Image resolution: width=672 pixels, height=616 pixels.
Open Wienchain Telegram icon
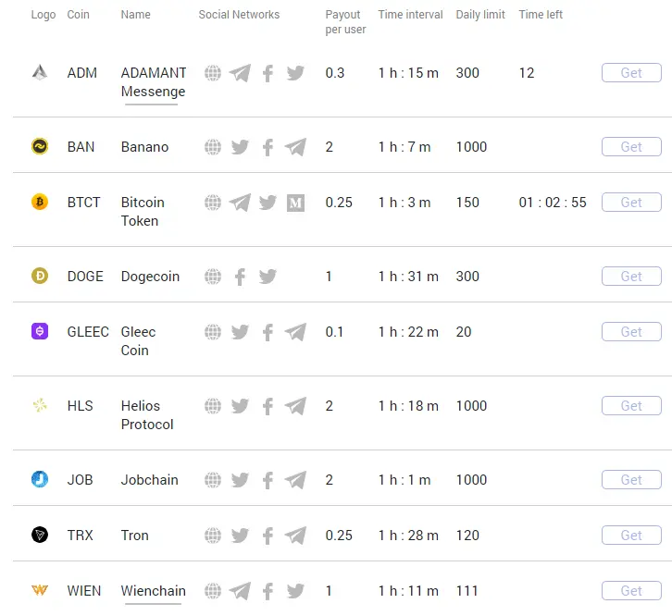point(240,591)
